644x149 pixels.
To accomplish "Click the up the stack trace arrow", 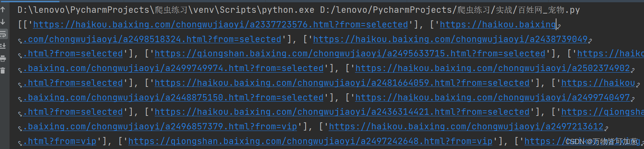I will [3, 10].
